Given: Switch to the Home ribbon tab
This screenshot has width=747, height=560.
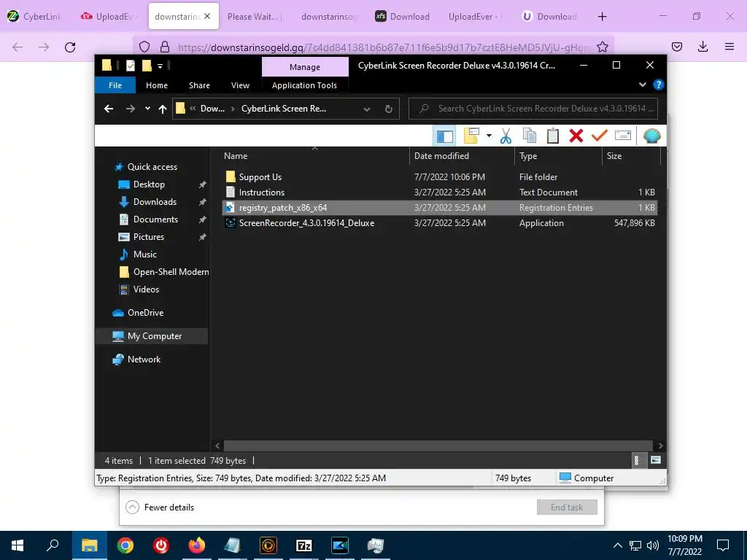Looking at the screenshot, I should tap(157, 85).
